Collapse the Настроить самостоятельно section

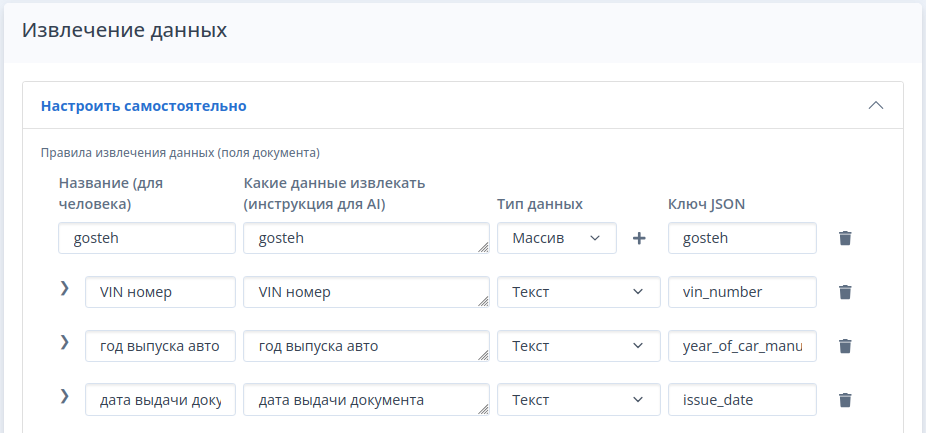click(876, 105)
